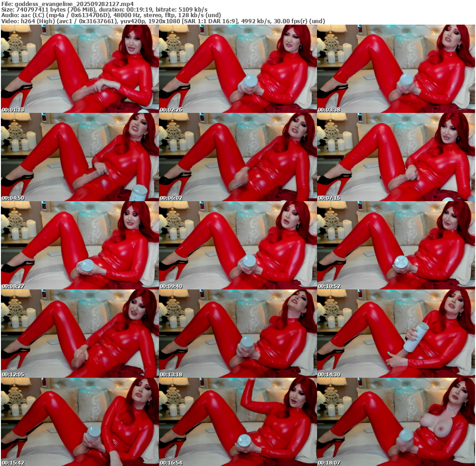Screen dimensions: 476x466
Task: Open the thumbnail at 00:10:52
Action: click(396, 245)
